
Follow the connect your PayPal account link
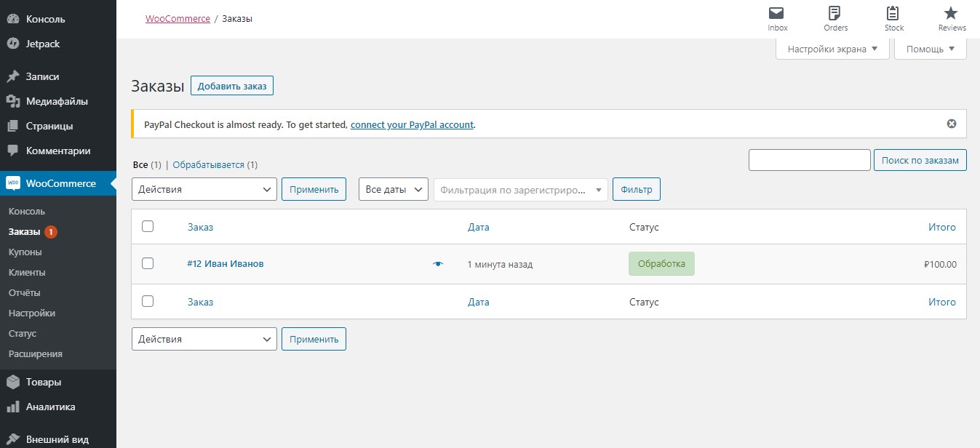(x=412, y=124)
